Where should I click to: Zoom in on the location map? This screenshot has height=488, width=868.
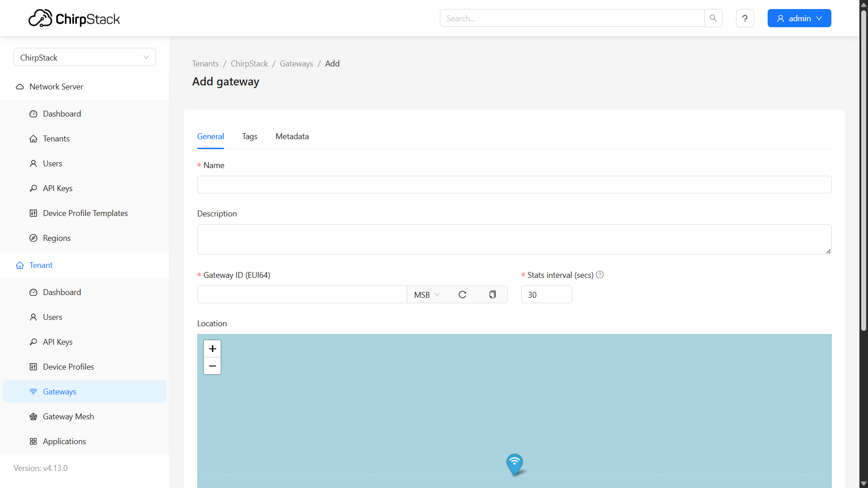point(212,349)
